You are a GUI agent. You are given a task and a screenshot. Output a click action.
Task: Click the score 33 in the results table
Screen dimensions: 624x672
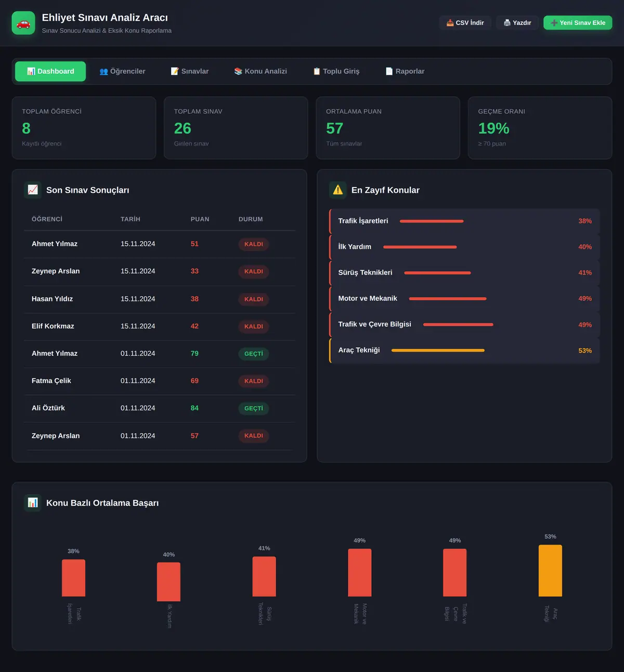pyautogui.click(x=194, y=271)
